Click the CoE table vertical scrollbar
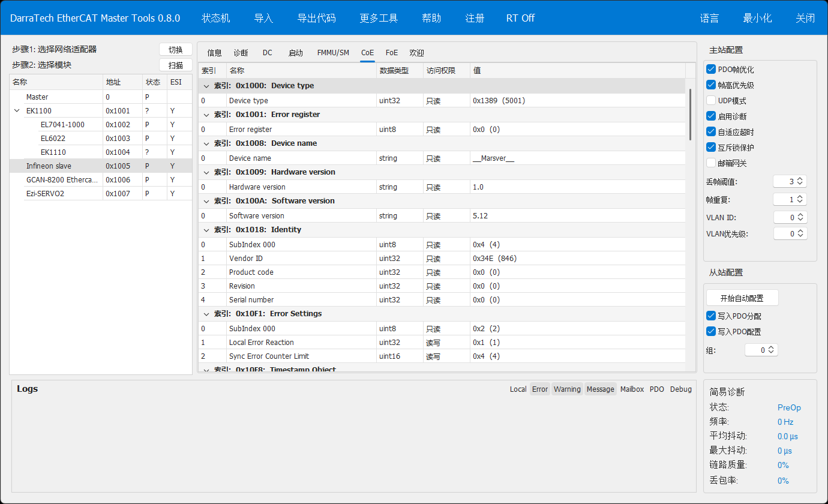The height and width of the screenshot is (504, 828). [x=690, y=114]
